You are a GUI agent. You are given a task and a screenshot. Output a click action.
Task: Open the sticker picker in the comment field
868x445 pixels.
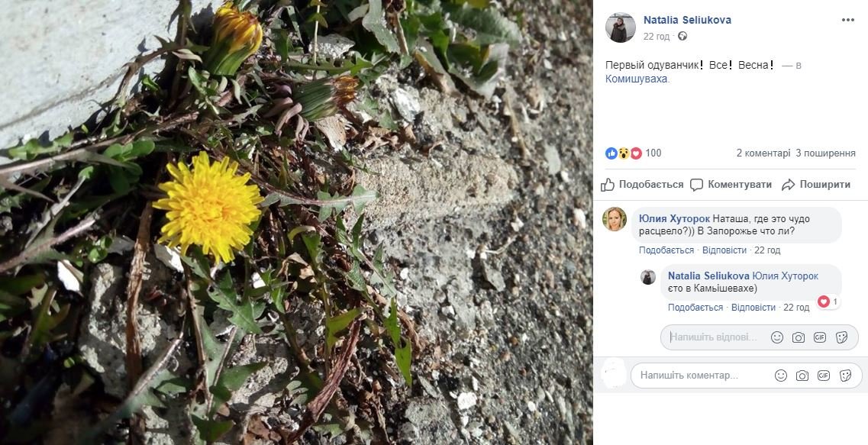(846, 376)
